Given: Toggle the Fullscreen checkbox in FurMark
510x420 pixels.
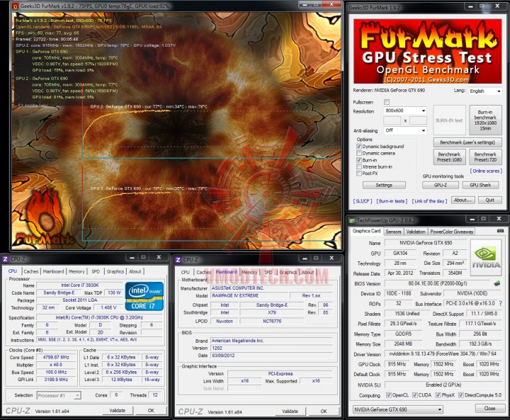Looking at the screenshot, I should pos(387,102).
